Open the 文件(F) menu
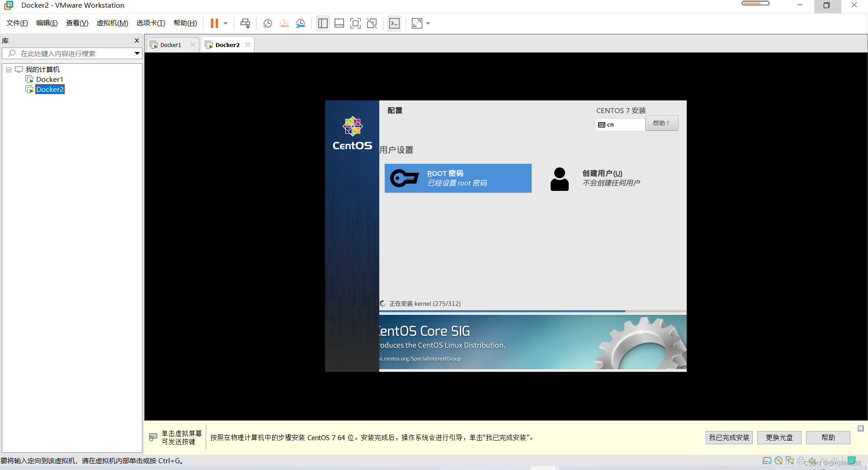 17,23
